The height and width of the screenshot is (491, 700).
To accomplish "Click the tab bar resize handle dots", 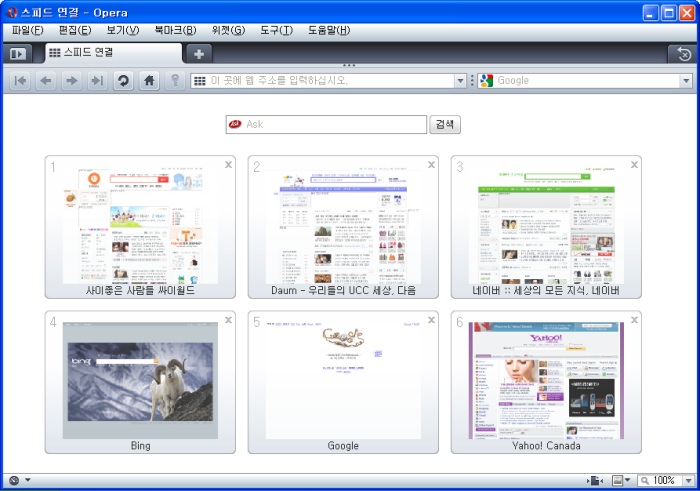I will coord(349,65).
